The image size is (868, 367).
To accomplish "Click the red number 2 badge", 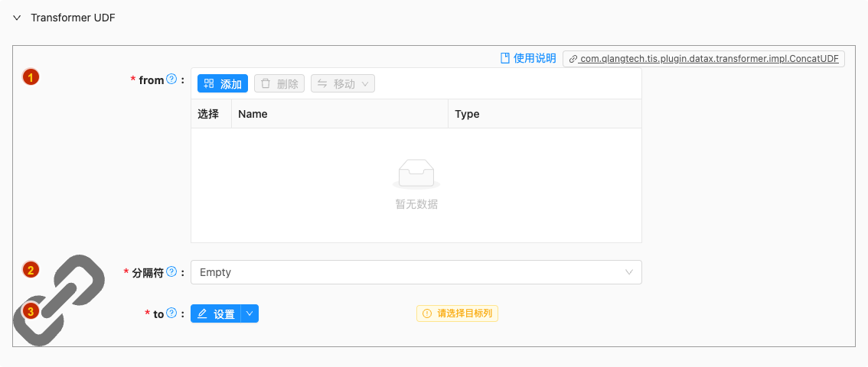I will (31, 269).
